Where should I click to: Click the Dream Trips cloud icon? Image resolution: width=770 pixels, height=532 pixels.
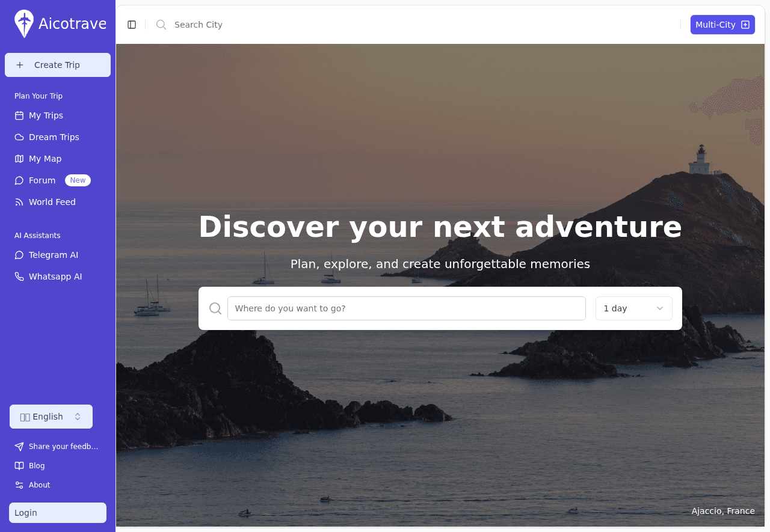(x=19, y=137)
